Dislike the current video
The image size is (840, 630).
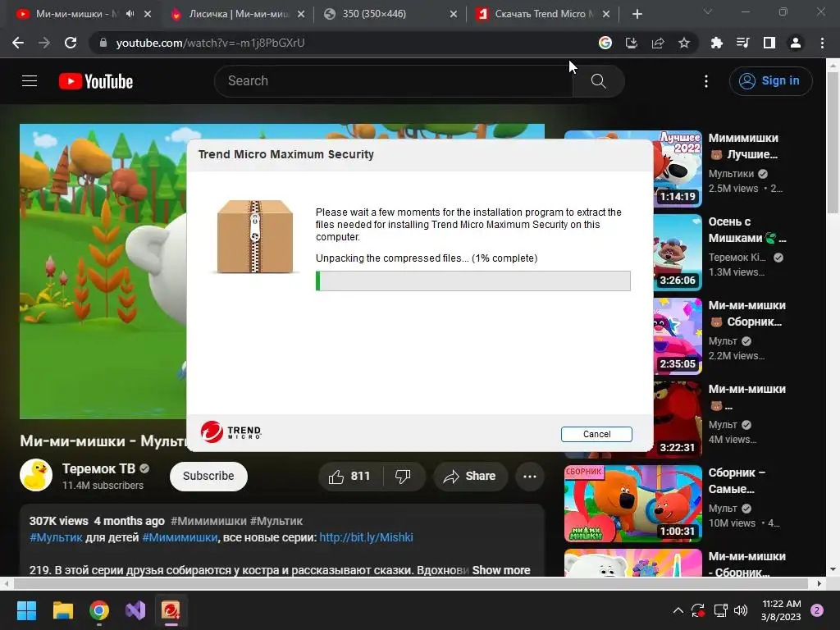[403, 476]
